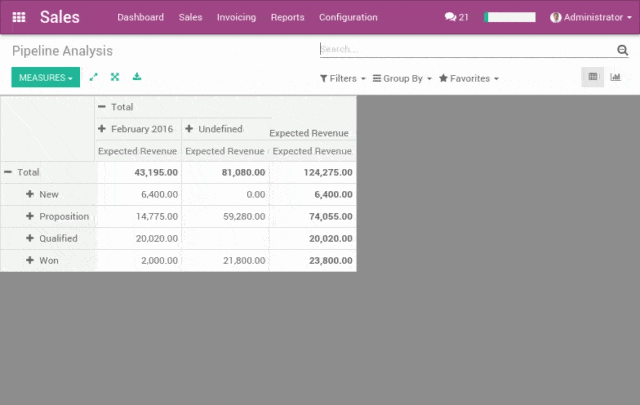Image resolution: width=640 pixels, height=405 pixels.
Task: Click the expand all icon
Action: click(115, 77)
